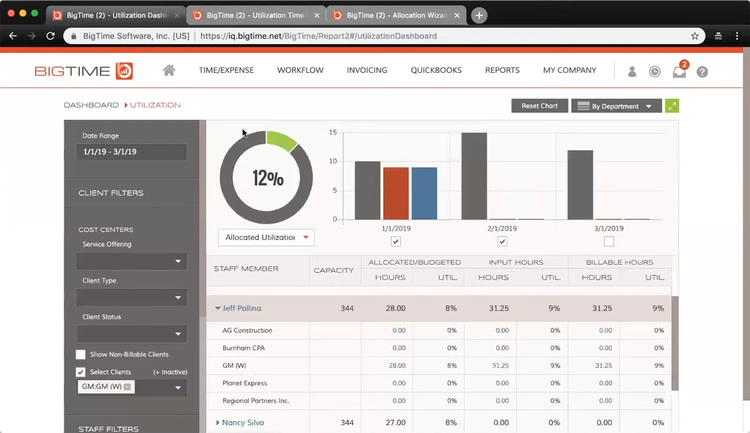Click the 12% donut chart
Viewport: 750px width, 433px height.
pos(266,178)
